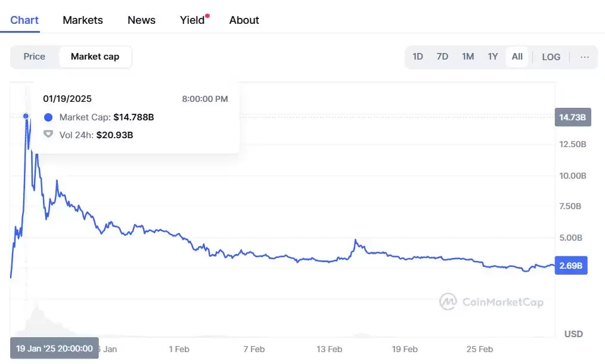Open the Chart tab

pos(24,20)
